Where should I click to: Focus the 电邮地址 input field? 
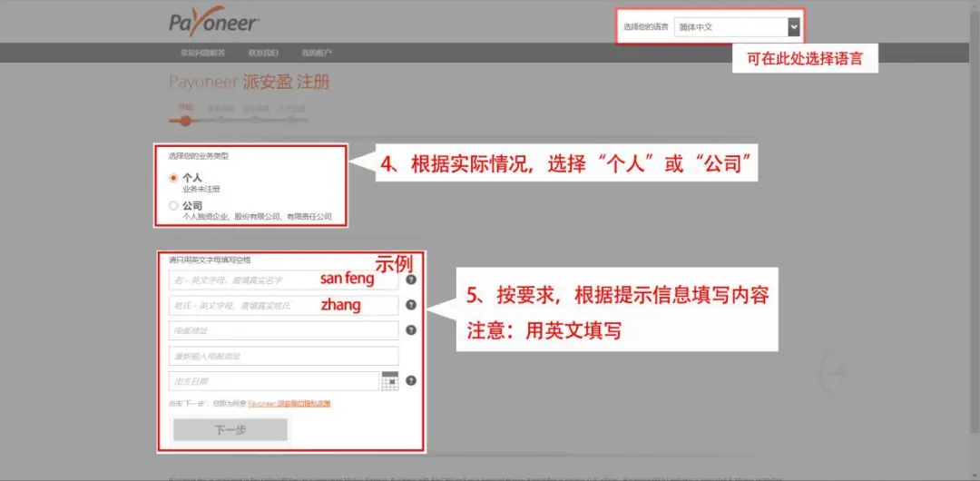[x=283, y=330]
